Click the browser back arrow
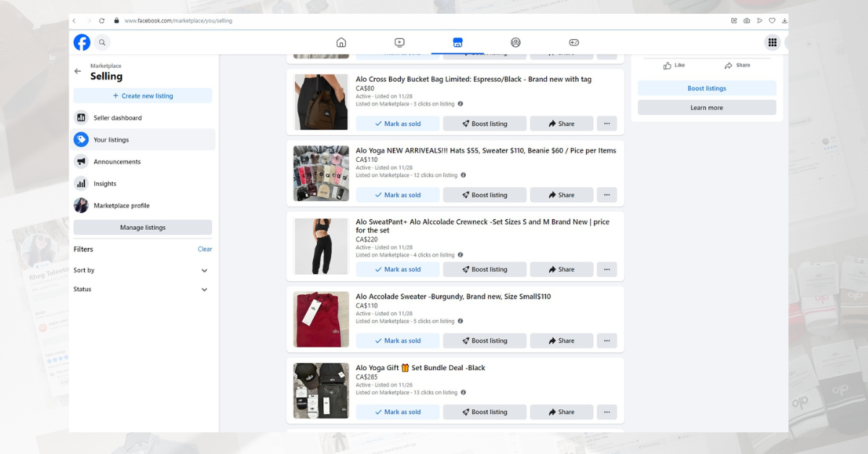Image resolution: width=868 pixels, height=454 pixels. click(75, 21)
